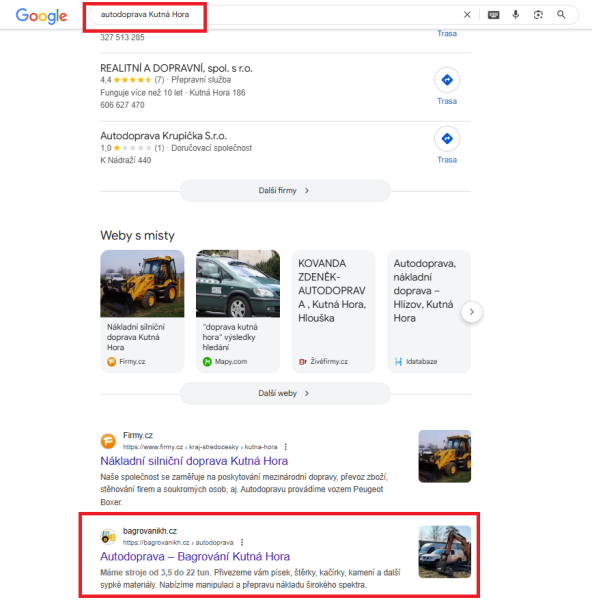Open the Idatabaze Hlízov autodoprava card
Viewport: 592px width, 600px height.
pyautogui.click(x=429, y=311)
